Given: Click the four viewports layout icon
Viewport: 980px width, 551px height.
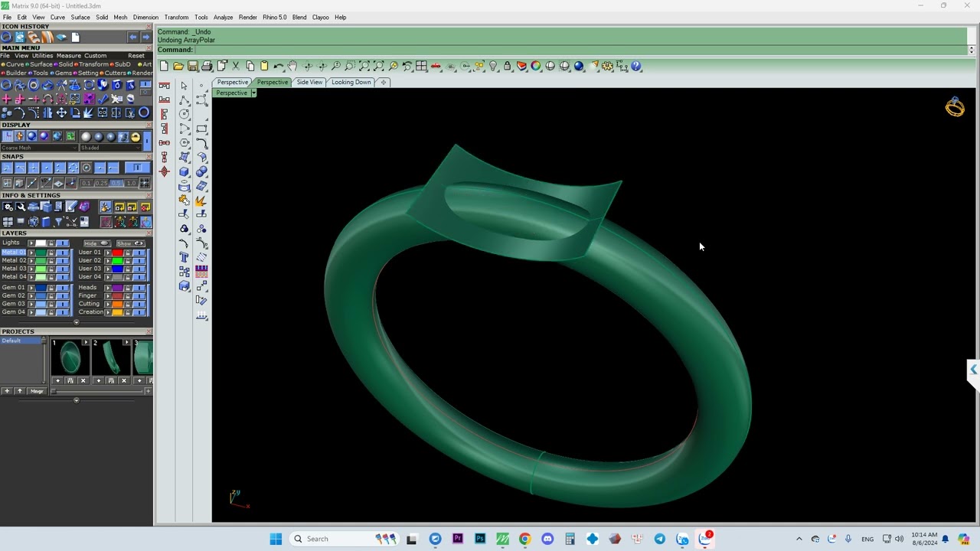Looking at the screenshot, I should pos(420,67).
